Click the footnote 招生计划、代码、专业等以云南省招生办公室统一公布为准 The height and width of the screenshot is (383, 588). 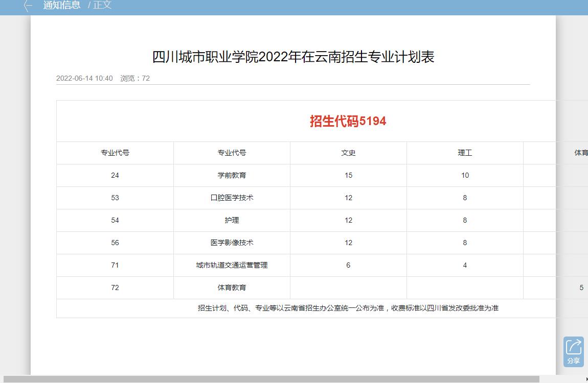click(x=291, y=308)
